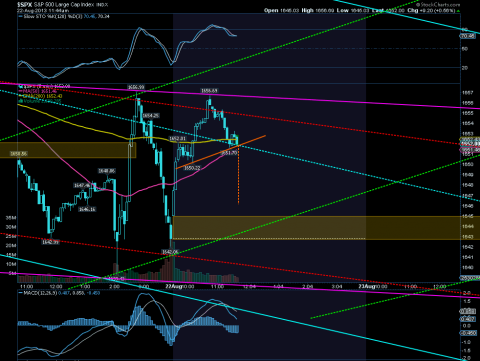Click the 1651.70 price annotation
Image resolution: width=480 pixels, height=361 pixels.
pyautogui.click(x=229, y=153)
